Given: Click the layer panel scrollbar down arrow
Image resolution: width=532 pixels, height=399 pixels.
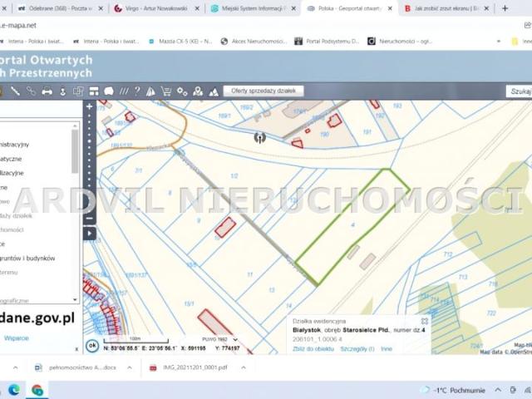Looking at the screenshot, I should [x=76, y=299].
